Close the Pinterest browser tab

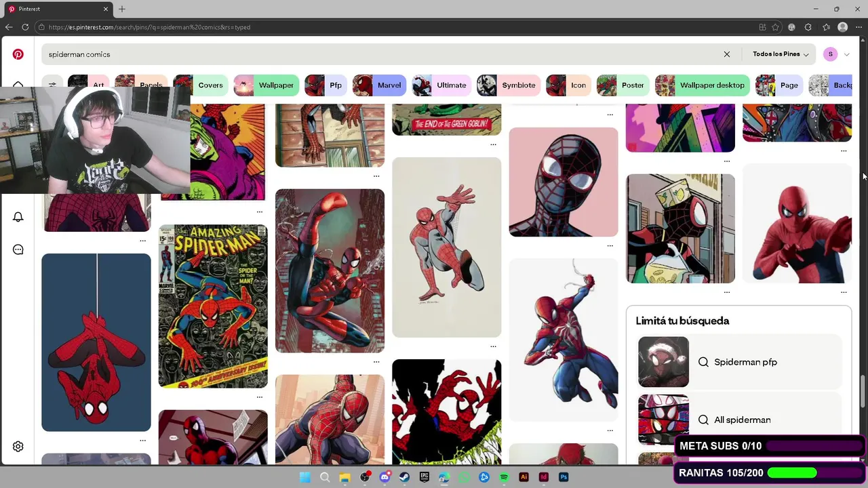[x=106, y=9]
